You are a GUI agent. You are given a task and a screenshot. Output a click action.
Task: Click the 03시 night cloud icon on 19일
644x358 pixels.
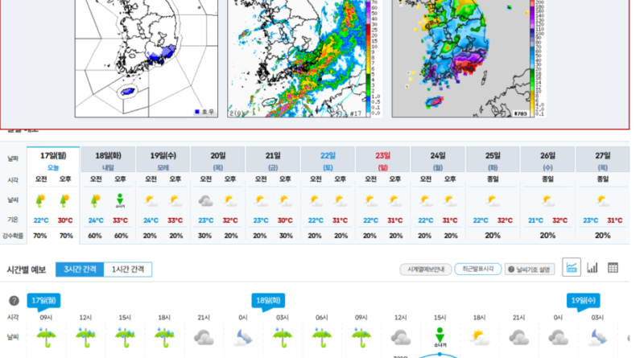(x=597, y=337)
